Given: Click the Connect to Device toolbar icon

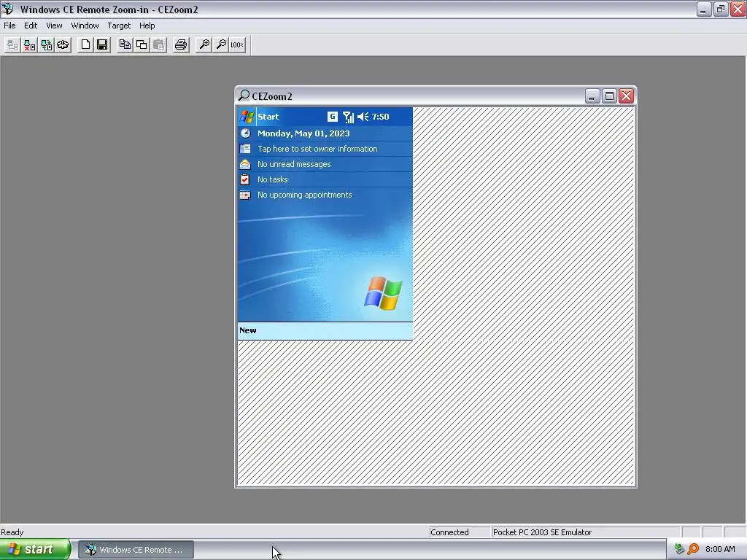Looking at the screenshot, I should (x=12, y=44).
